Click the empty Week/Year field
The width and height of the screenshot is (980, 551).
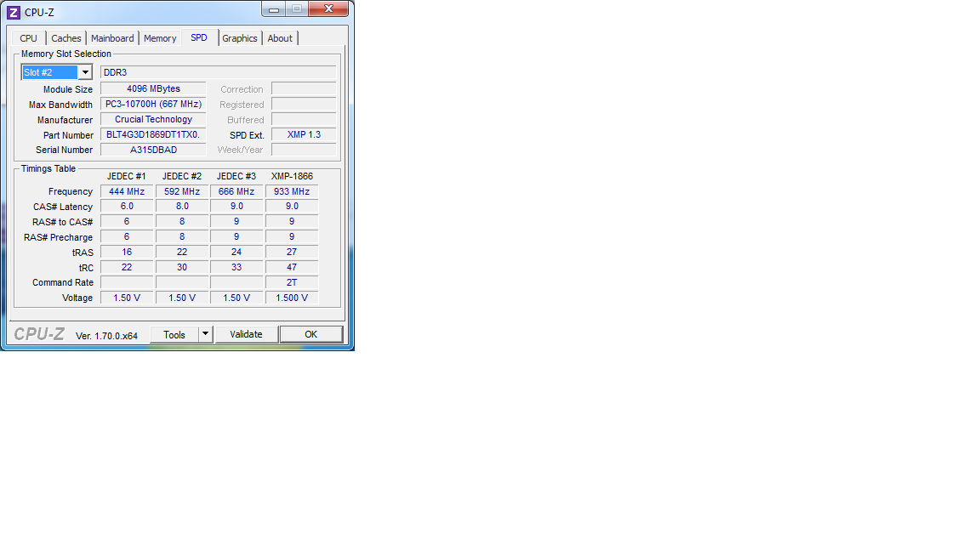coord(304,150)
